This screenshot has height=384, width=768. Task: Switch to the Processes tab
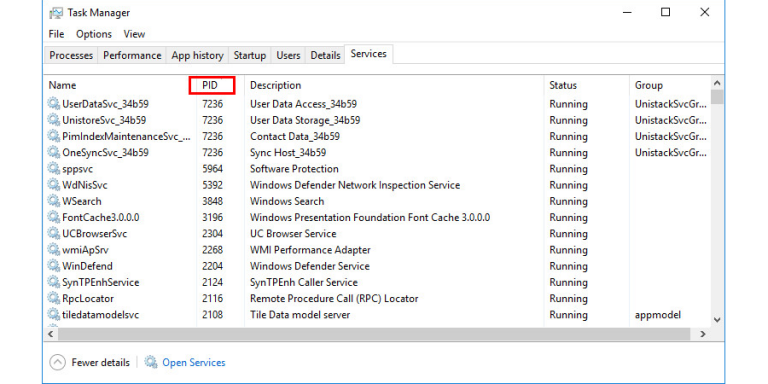71,55
